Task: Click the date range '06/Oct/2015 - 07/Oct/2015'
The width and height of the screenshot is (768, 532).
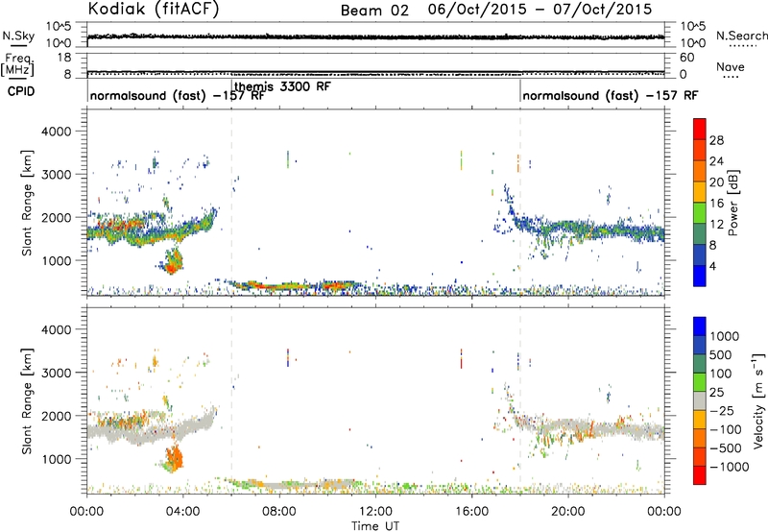Action: 540,10
